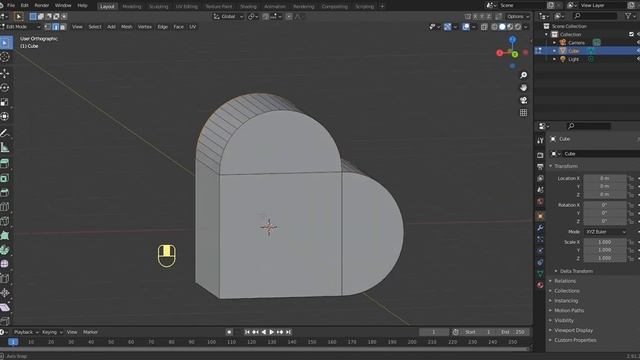Switch perspective/orthographic grid icon
640x360 pixels.
523,113
